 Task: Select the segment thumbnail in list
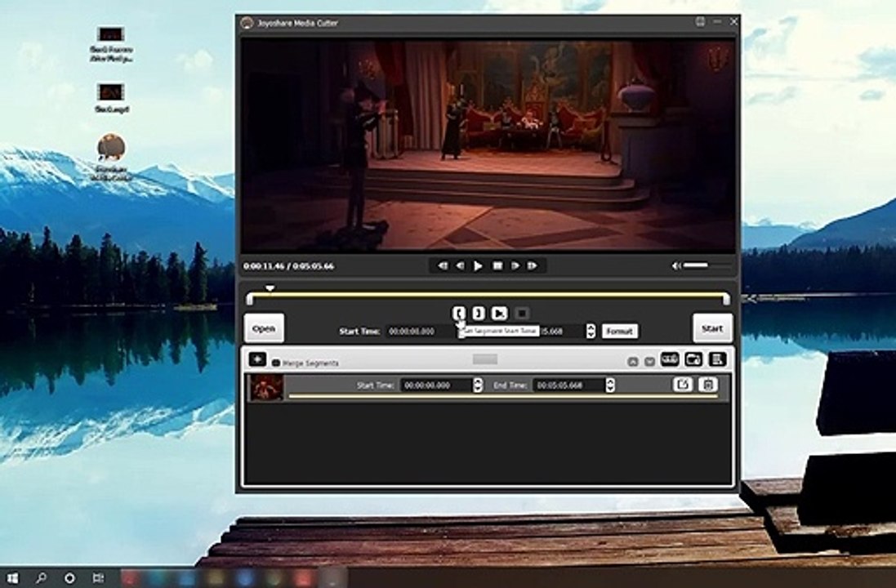tap(266, 388)
